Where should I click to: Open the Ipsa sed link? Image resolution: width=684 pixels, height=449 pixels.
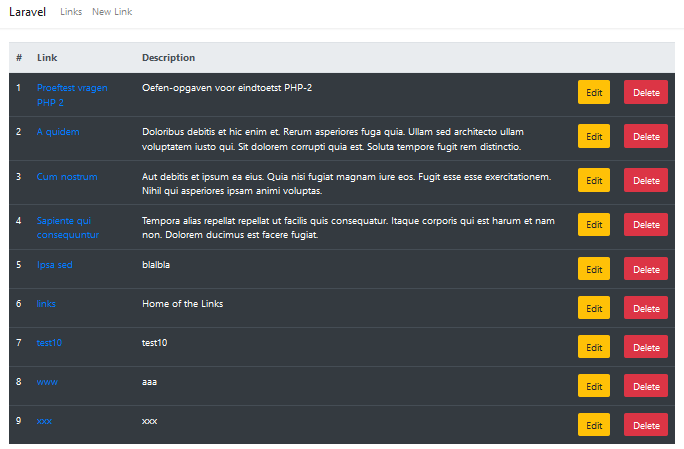pyautogui.click(x=55, y=265)
